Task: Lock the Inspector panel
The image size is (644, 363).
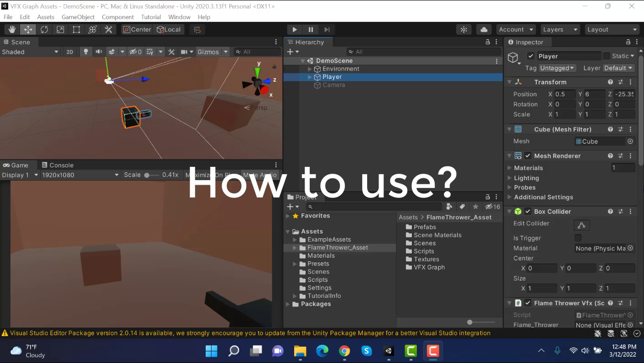Action: click(x=628, y=42)
